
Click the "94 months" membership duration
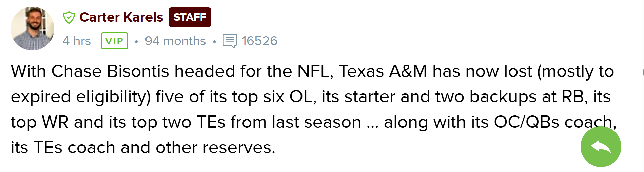click(175, 41)
